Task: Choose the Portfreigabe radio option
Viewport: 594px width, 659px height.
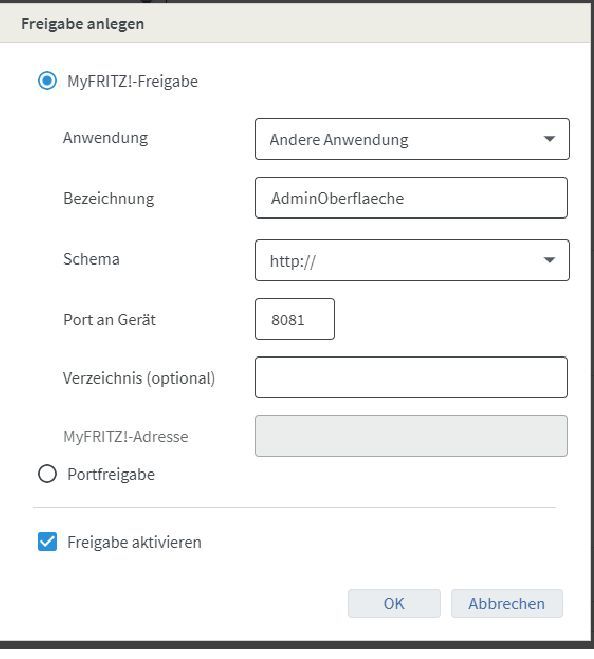Action: [x=47, y=474]
